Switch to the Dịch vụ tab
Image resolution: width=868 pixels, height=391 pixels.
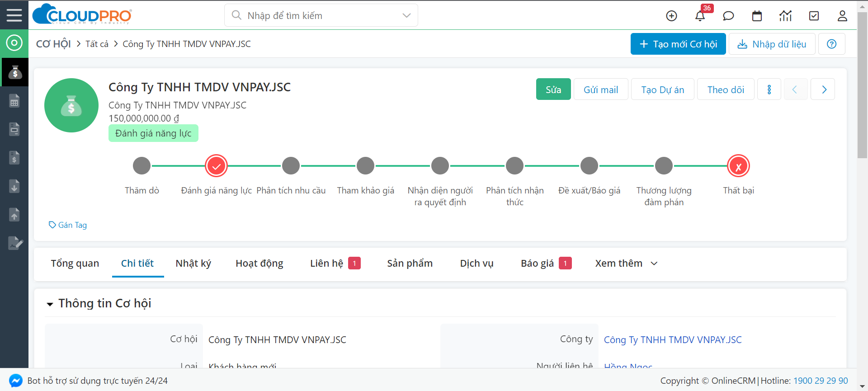477,263
